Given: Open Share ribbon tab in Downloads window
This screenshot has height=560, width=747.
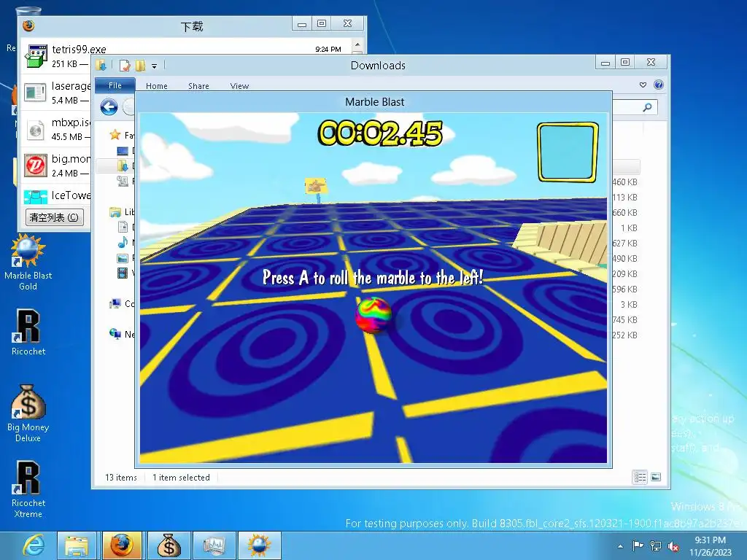Looking at the screenshot, I should click(x=198, y=86).
